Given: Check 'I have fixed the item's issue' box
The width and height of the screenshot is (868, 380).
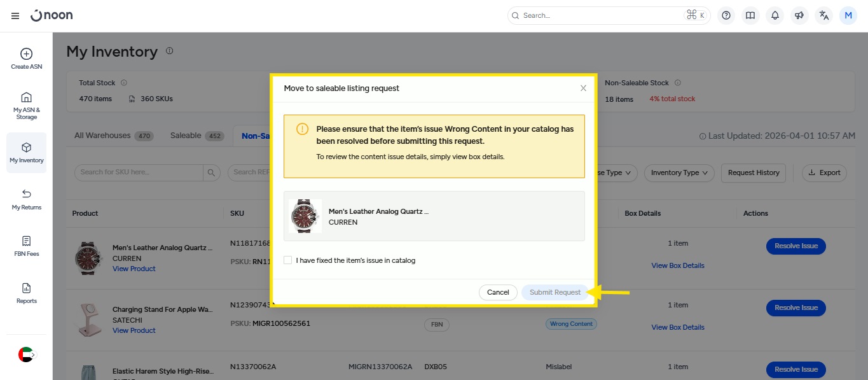Looking at the screenshot, I should click(x=288, y=260).
